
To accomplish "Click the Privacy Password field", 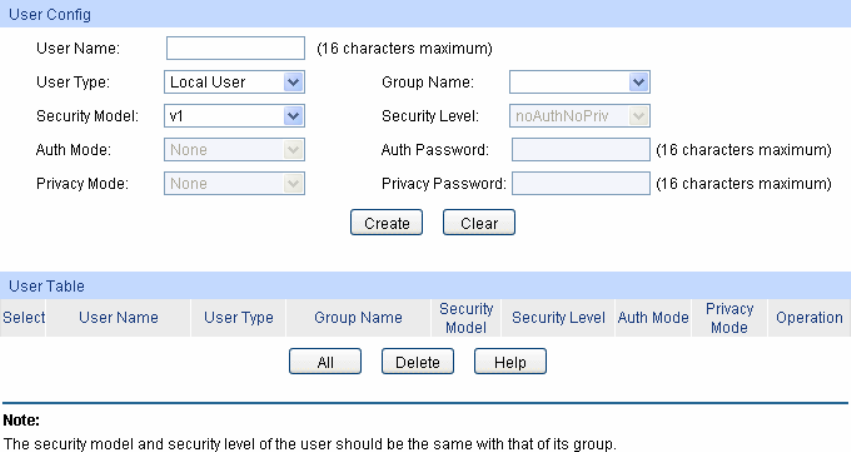I will 580,184.
